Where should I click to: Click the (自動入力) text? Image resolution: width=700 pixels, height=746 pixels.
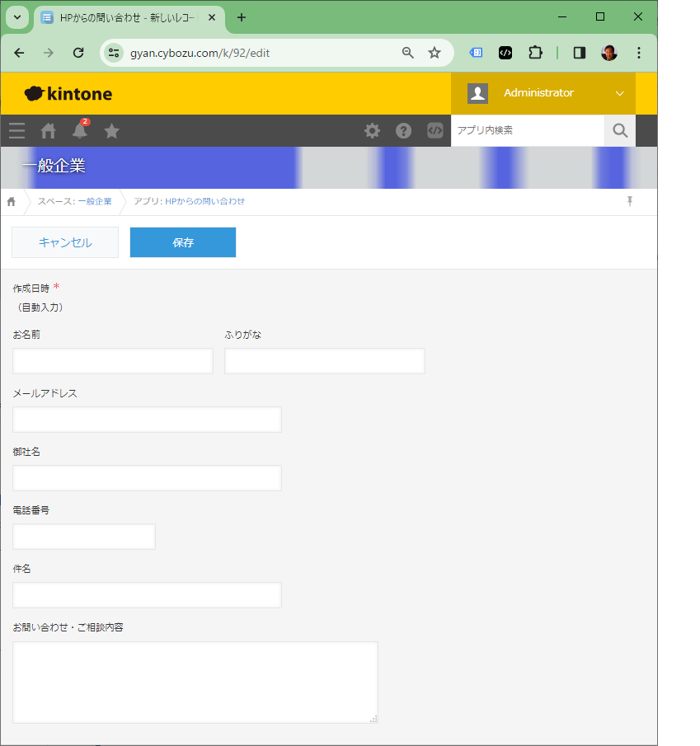click(40, 307)
